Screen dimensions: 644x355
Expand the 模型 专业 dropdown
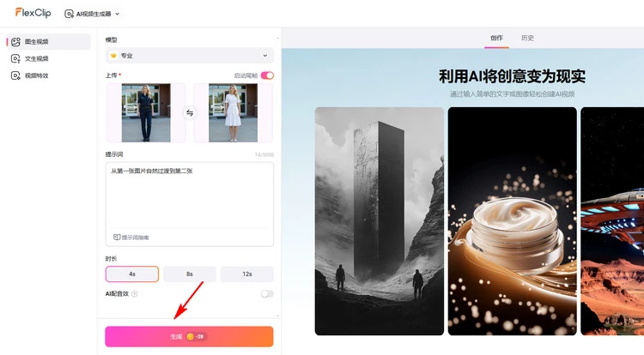pos(190,56)
